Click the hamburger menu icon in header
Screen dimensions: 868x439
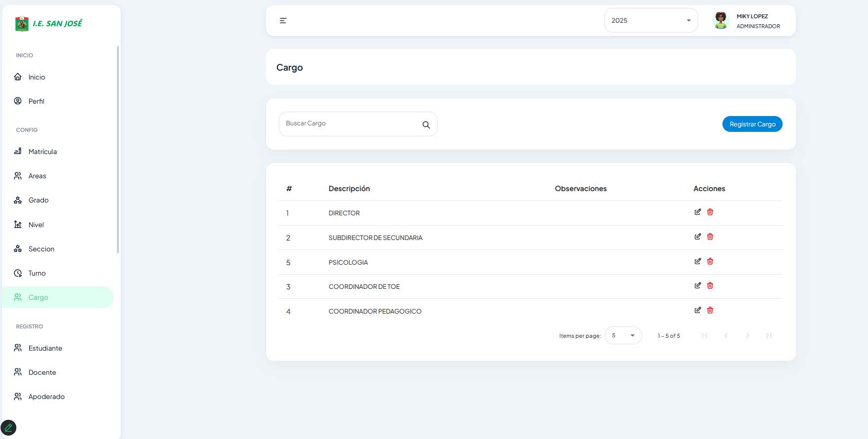click(x=283, y=21)
